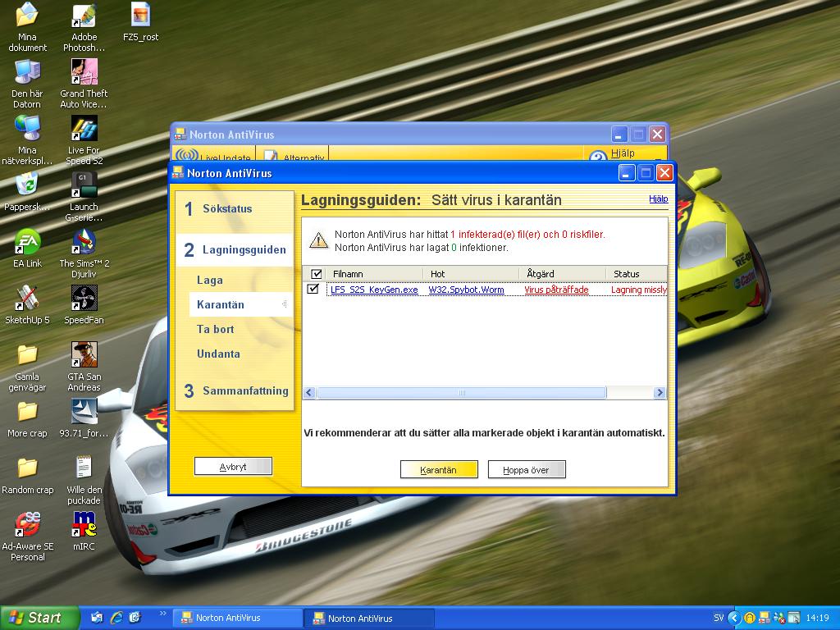
Task: Click the Status column header
Action: 637,274
